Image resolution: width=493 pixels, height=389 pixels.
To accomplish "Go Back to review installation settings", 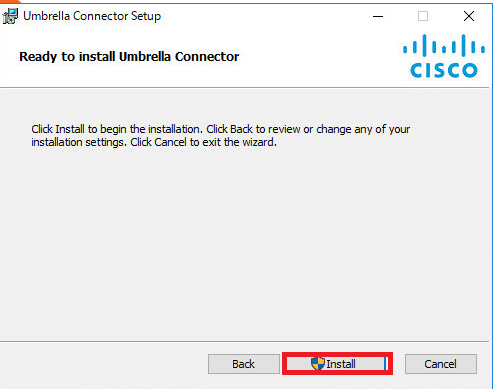I will [244, 364].
